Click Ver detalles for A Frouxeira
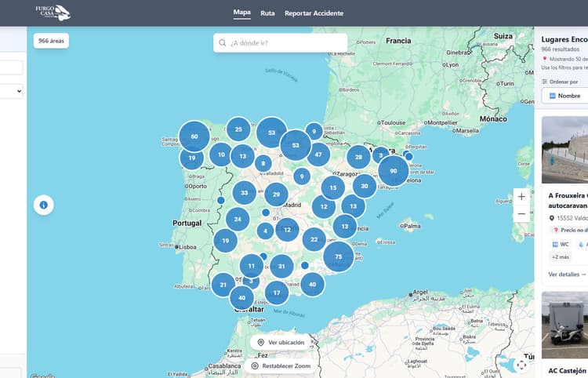This screenshot has height=378, width=588. point(567,274)
